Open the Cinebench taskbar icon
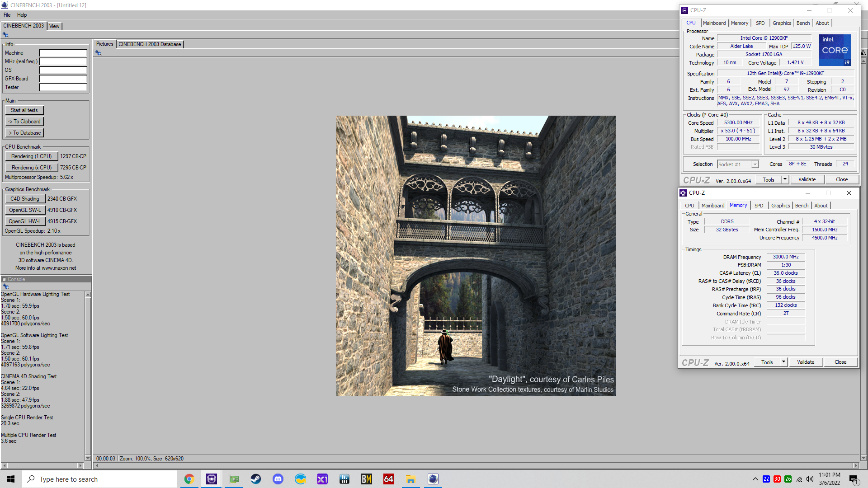The height and width of the screenshot is (488, 868). [x=433, y=479]
